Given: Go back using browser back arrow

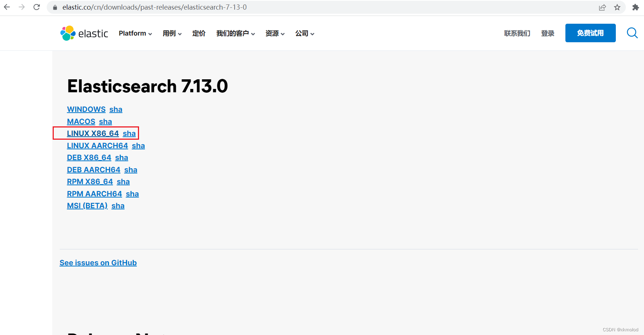Looking at the screenshot, I should click(7, 7).
